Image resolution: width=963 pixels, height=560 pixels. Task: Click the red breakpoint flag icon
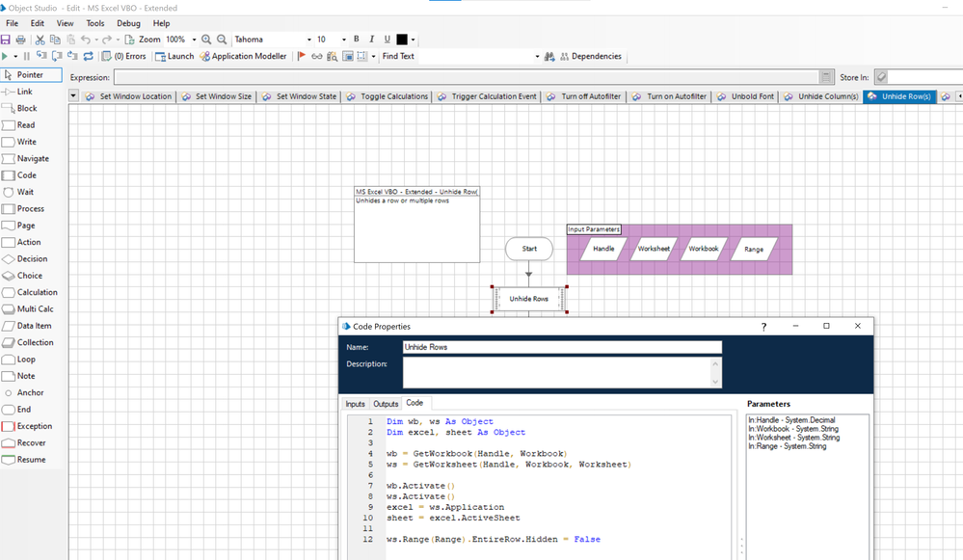point(302,57)
